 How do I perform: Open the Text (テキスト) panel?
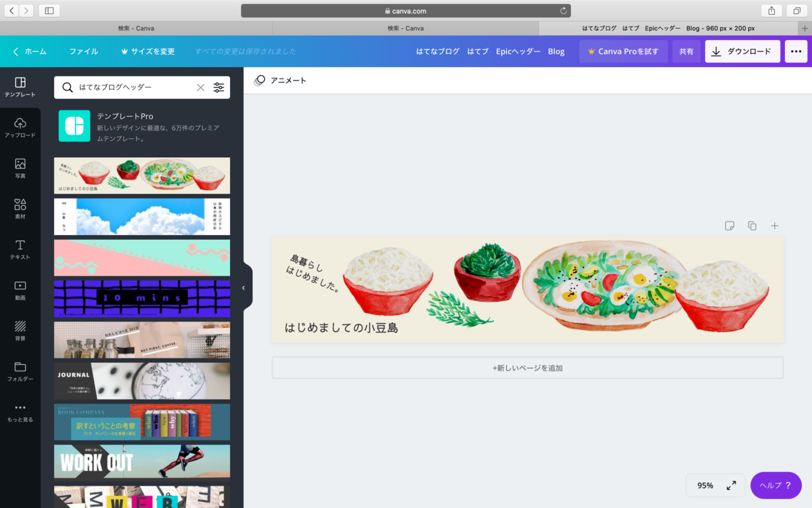pos(20,249)
